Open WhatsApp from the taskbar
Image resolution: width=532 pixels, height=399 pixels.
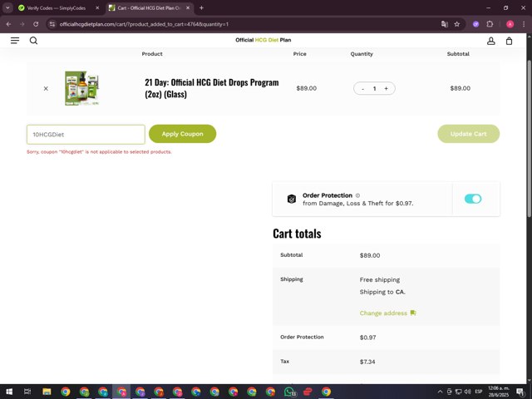click(289, 392)
